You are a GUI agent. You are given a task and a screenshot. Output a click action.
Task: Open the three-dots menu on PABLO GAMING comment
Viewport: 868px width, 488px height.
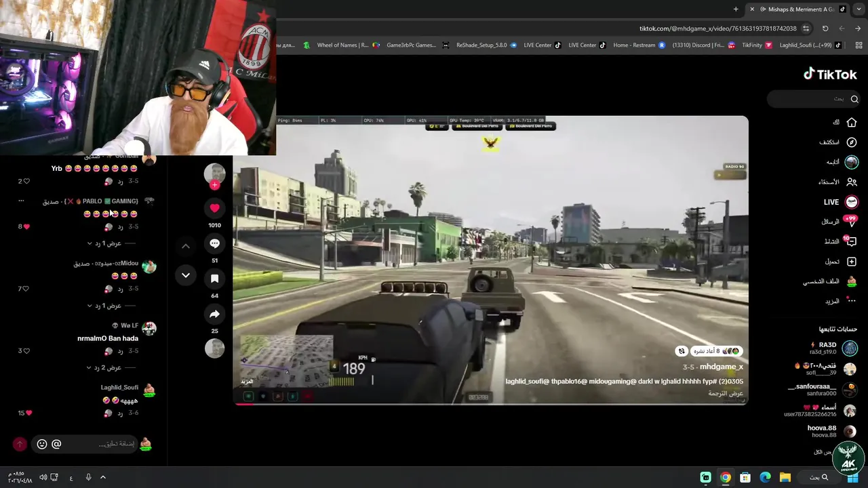(21, 201)
